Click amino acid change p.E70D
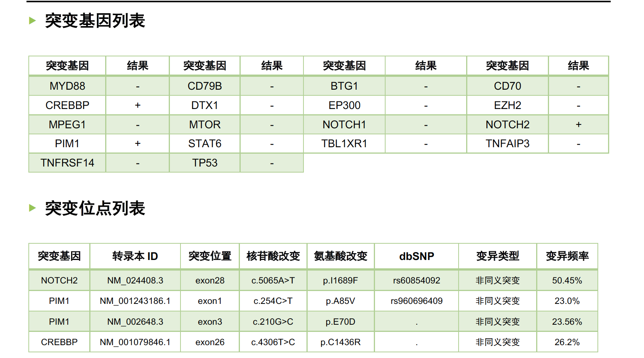The height and width of the screenshot is (358, 644). pos(341,322)
